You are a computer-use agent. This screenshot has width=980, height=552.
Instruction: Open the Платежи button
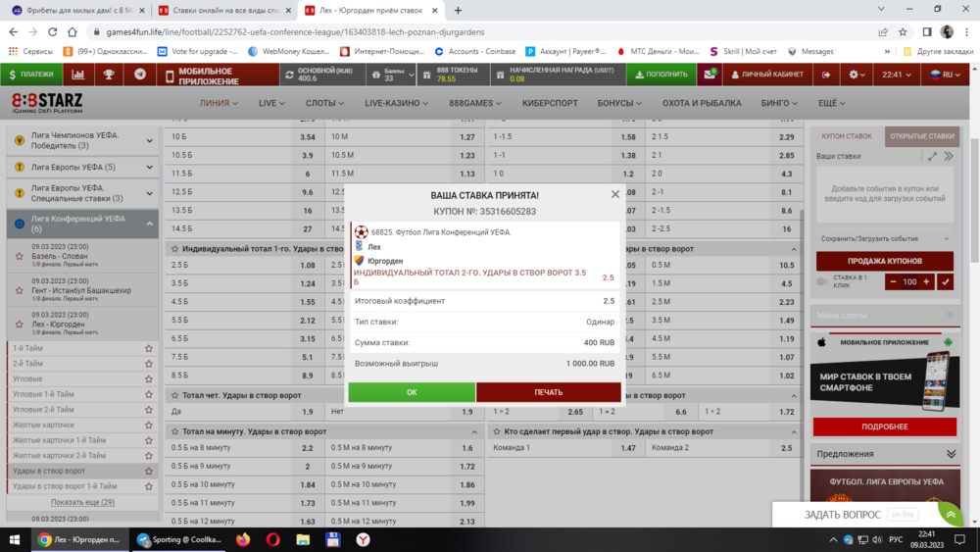[32, 75]
